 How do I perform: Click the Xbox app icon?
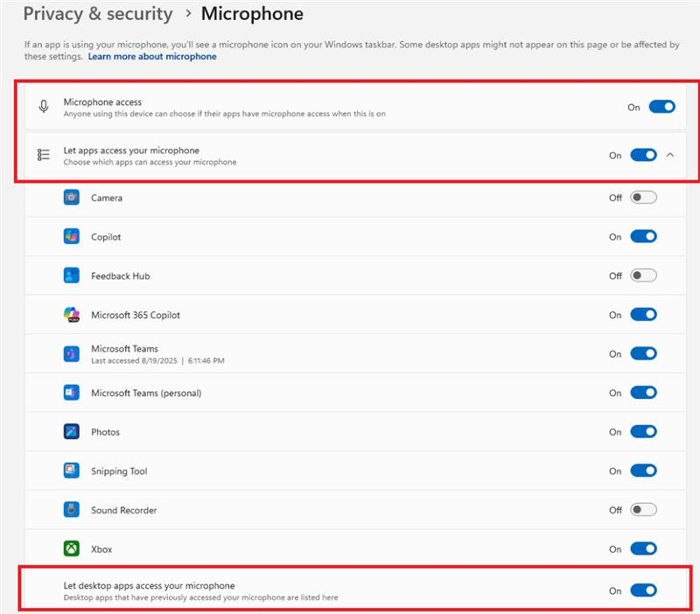tap(72, 549)
